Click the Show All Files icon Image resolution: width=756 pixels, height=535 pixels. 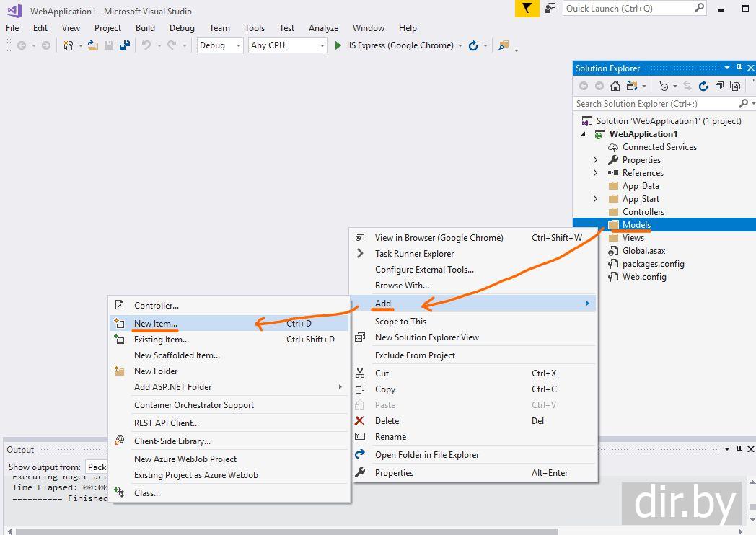tap(735, 86)
